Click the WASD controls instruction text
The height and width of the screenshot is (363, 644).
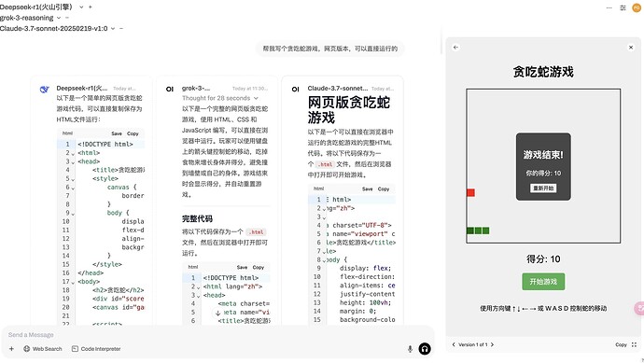click(543, 308)
